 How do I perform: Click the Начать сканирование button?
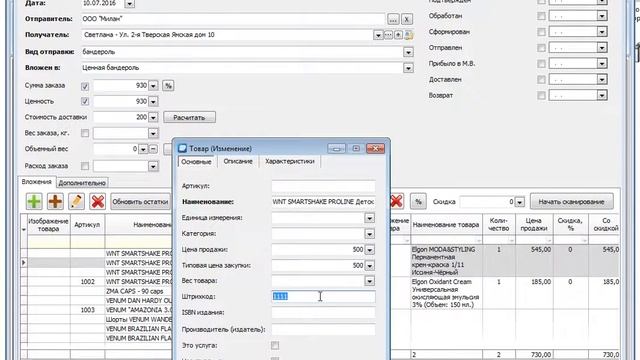click(571, 202)
